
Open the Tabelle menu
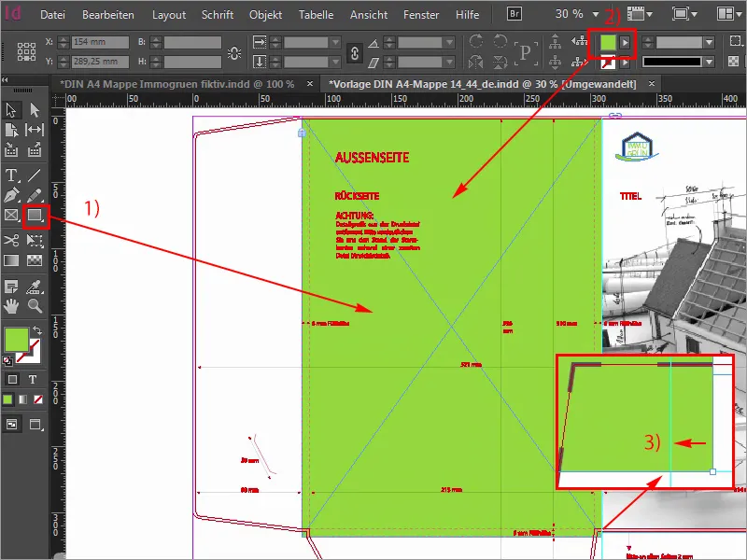(316, 15)
